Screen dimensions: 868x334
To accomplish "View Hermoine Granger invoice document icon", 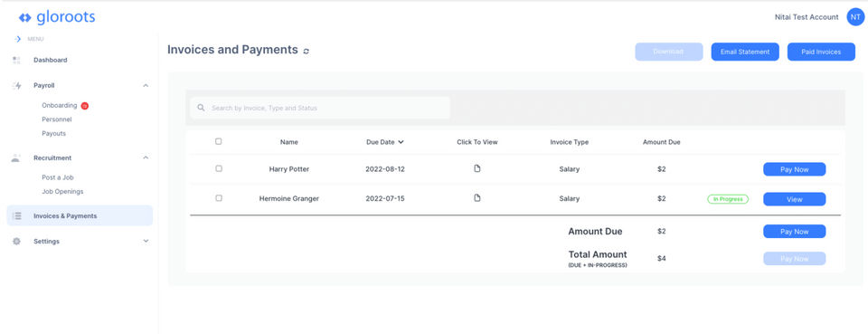I will click(477, 197).
